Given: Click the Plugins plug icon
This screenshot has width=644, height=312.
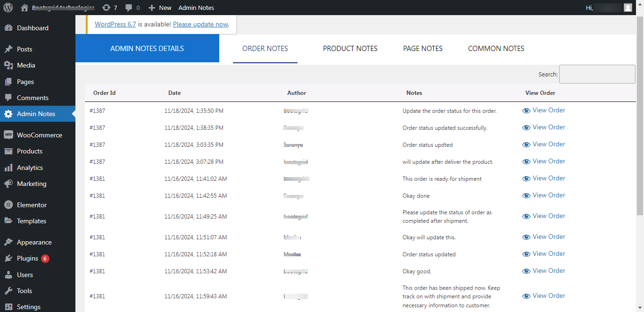Looking at the screenshot, I should coord(8,258).
